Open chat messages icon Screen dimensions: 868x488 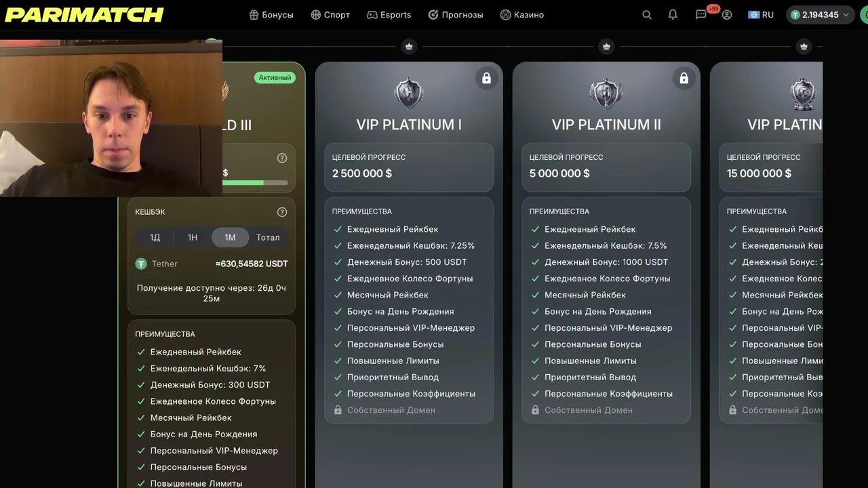(x=701, y=15)
